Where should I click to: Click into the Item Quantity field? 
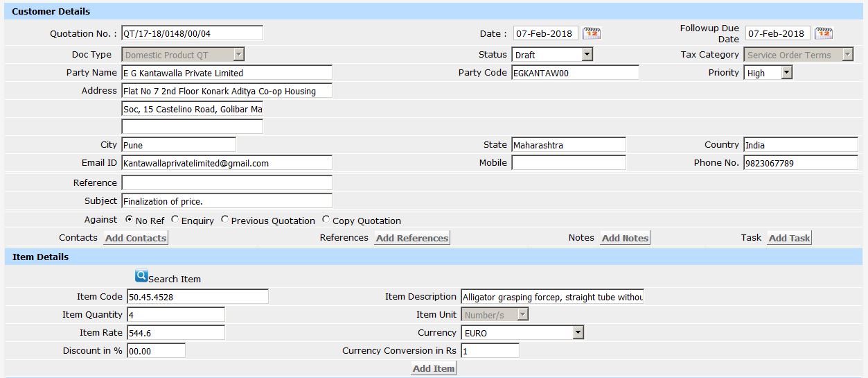[x=176, y=315]
